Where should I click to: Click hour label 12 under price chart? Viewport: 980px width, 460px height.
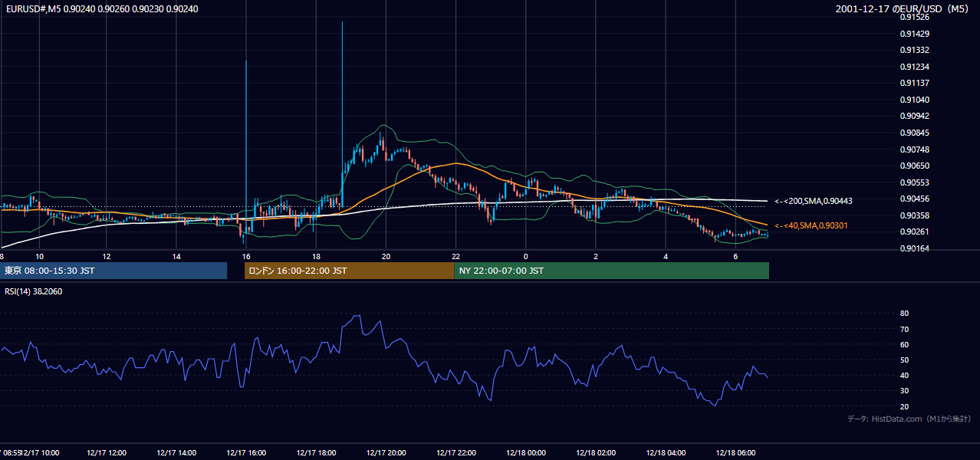pyautogui.click(x=106, y=256)
